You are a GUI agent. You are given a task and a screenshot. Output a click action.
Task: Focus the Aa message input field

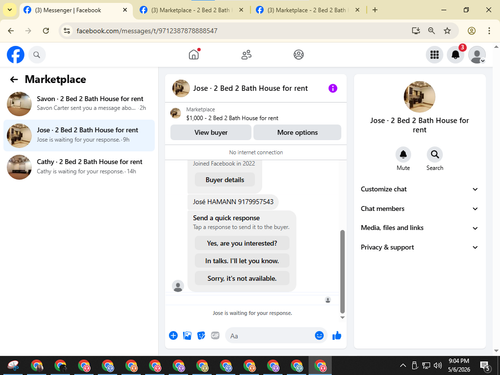[270, 336]
